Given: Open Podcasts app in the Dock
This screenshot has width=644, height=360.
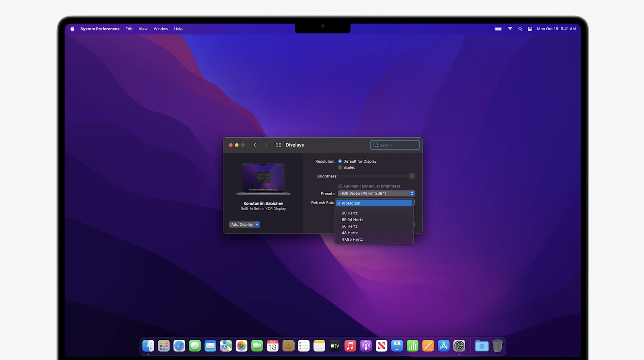Looking at the screenshot, I should coord(366,346).
